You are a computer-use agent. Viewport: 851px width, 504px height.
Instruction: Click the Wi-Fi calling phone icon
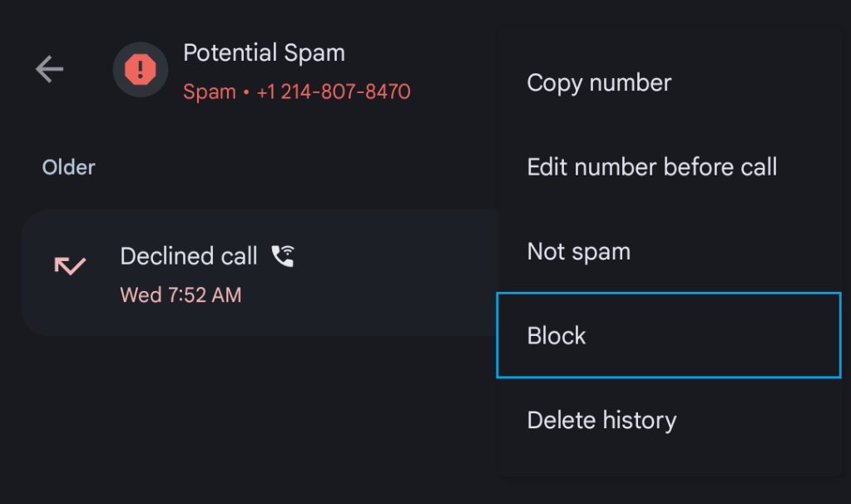(x=284, y=255)
